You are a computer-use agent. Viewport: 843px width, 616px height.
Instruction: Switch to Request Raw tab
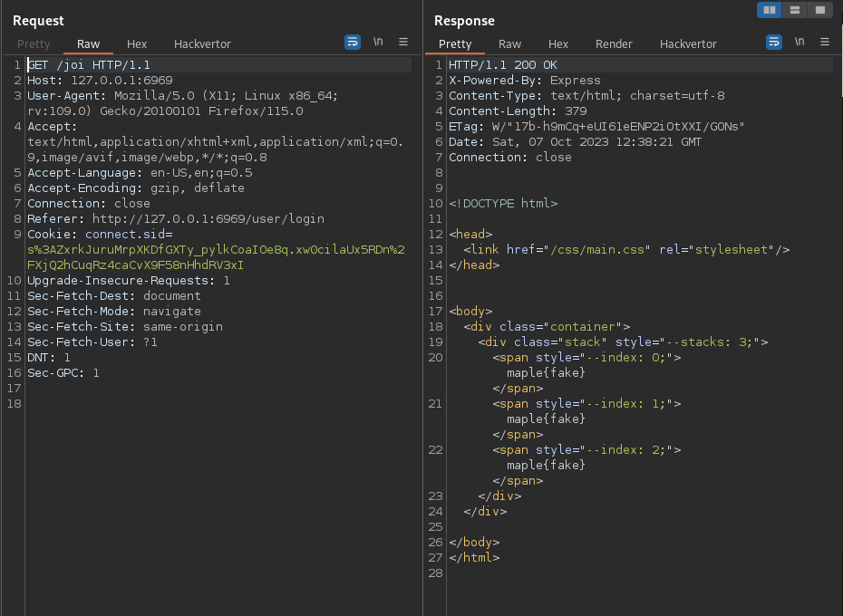(x=88, y=44)
